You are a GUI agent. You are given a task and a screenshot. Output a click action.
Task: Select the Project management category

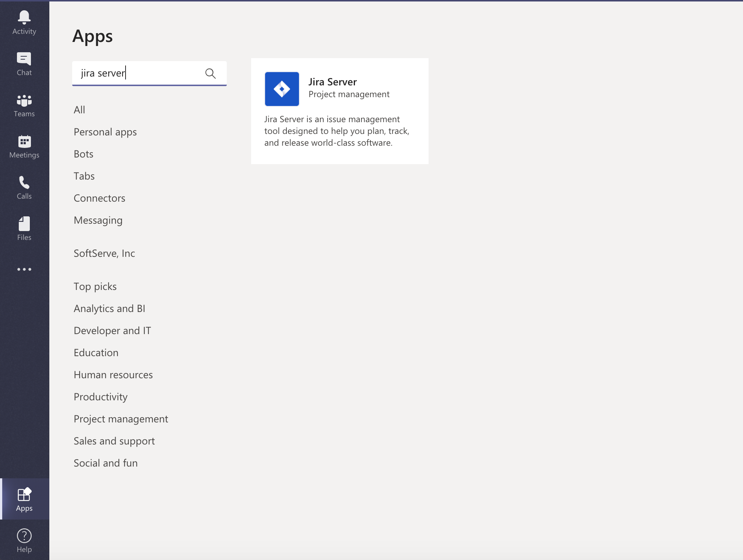click(x=121, y=418)
